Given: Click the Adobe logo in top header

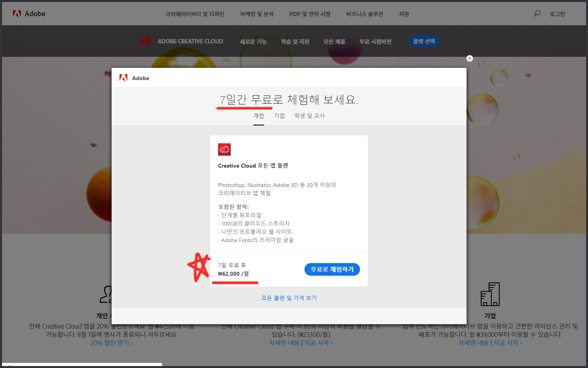Looking at the screenshot, I should coord(29,14).
